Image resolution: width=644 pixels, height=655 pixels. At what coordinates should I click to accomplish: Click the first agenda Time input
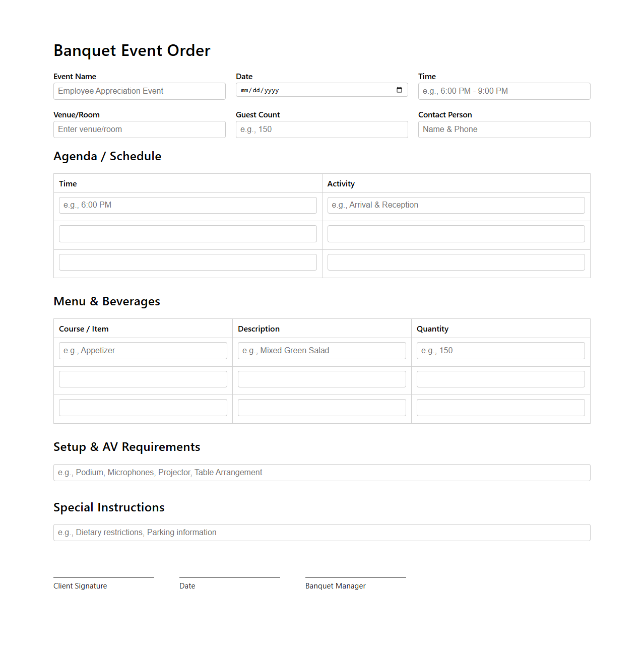click(x=187, y=205)
